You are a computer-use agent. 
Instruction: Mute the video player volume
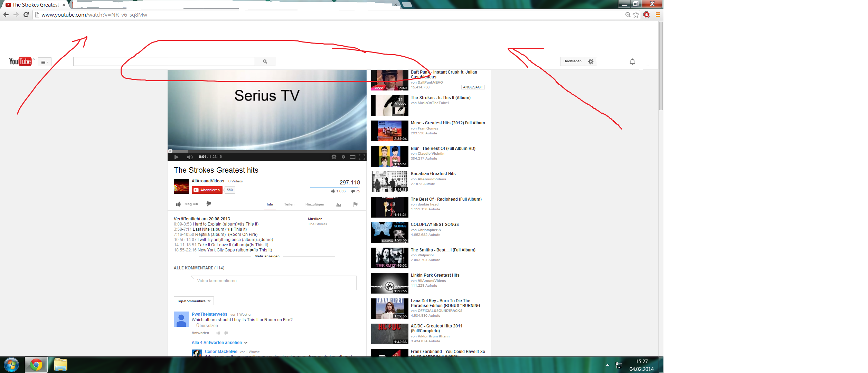[190, 157]
